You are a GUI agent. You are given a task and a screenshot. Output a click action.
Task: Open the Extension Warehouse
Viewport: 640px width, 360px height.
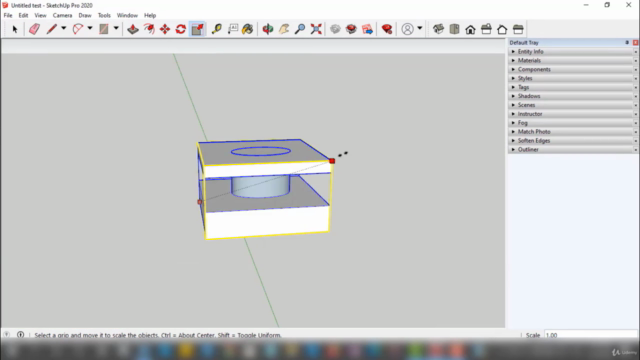coord(351,29)
